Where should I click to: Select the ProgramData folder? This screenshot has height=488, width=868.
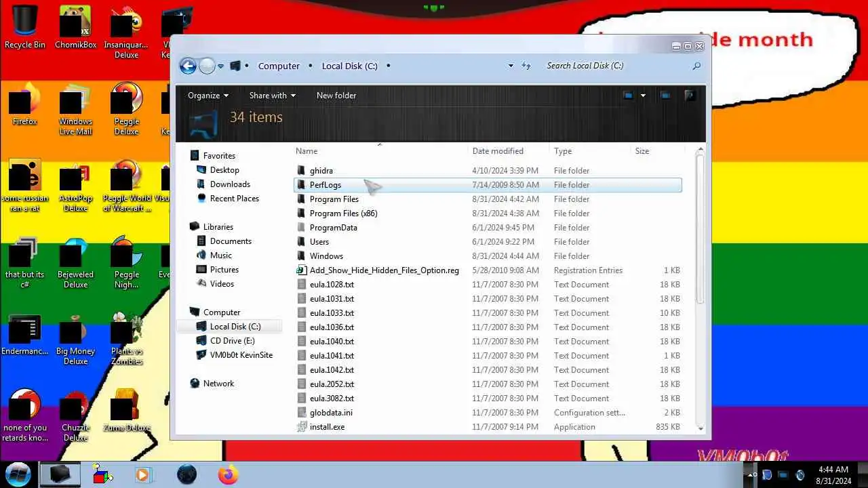488,228
